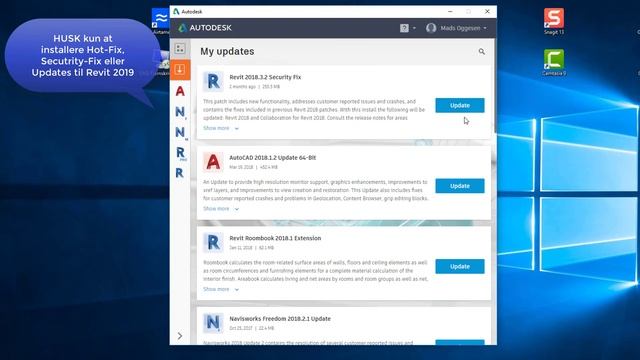
Task: Open Navisworks sidebar icon just above Revit icons
Action: click(180, 132)
